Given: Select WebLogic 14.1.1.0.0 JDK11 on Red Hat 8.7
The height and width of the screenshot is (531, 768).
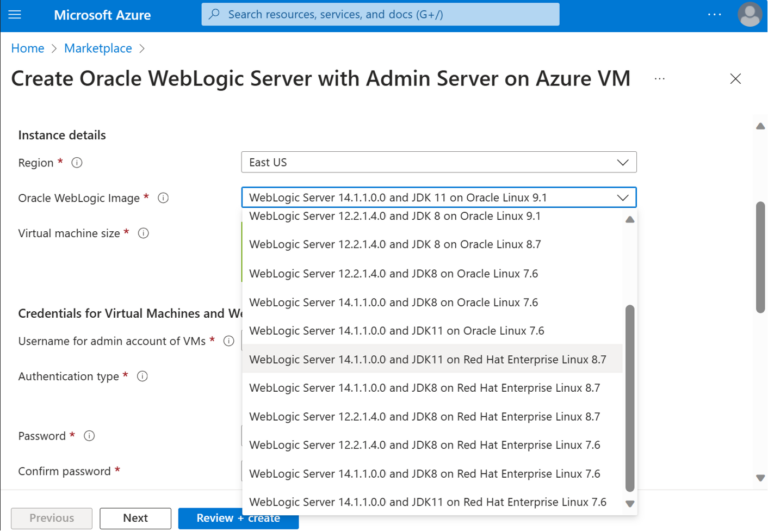Looking at the screenshot, I should point(428,359).
